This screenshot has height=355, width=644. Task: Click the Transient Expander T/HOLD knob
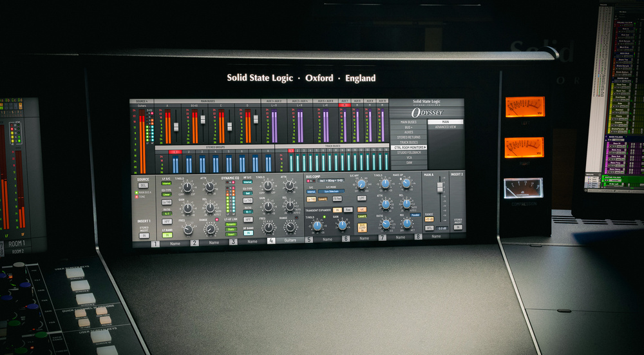pos(317,226)
